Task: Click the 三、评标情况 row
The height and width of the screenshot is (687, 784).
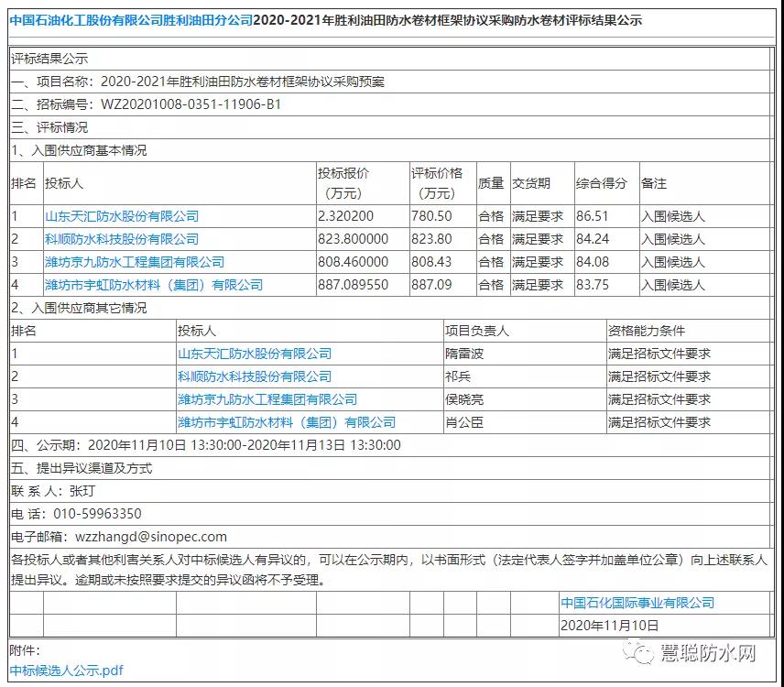Action: coord(391,127)
